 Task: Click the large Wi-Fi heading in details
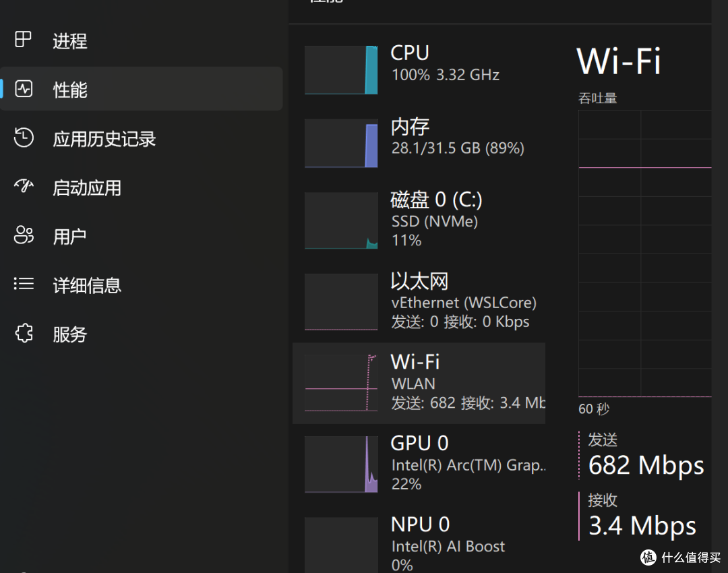pyautogui.click(x=618, y=61)
